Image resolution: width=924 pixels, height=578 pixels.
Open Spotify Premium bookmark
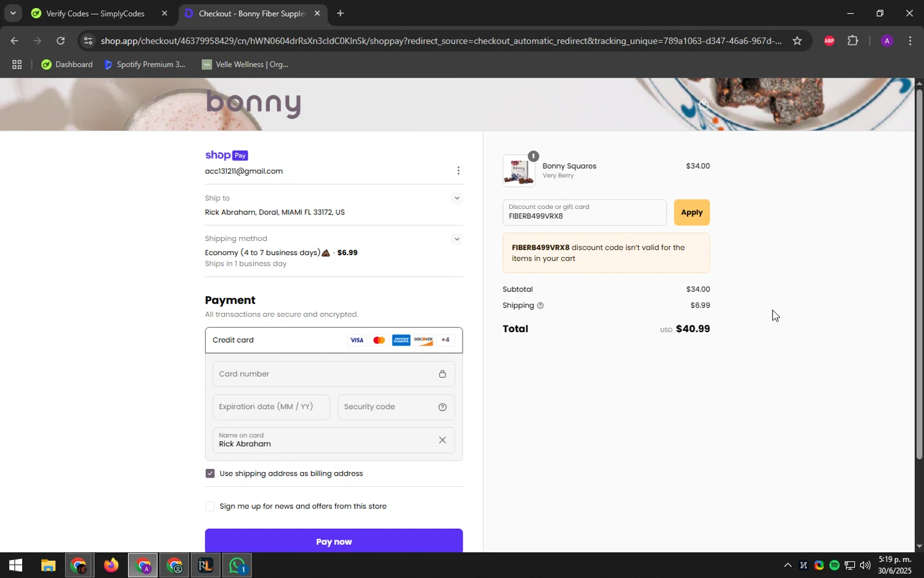click(145, 65)
